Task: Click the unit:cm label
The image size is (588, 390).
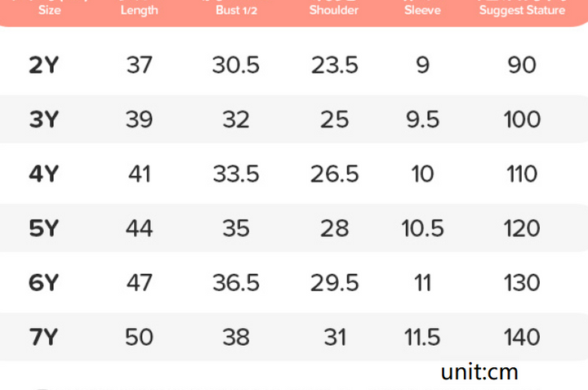Action: 479,372
